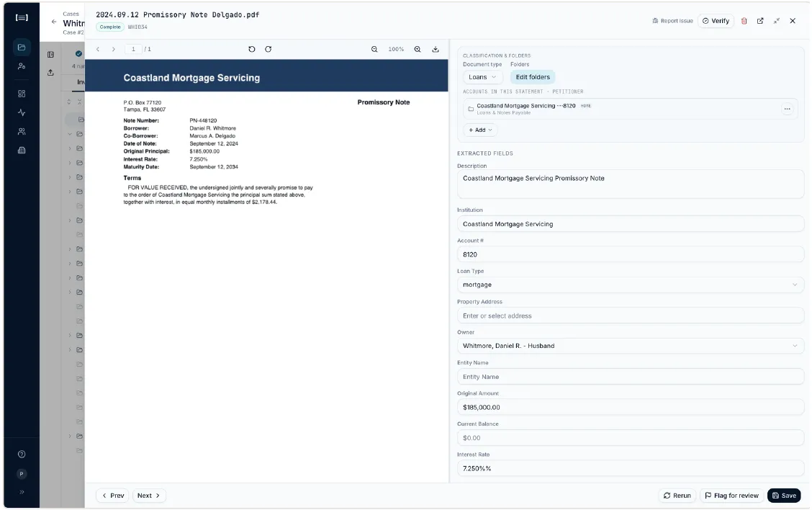Click note number PN-448120 in PDF
The height and width of the screenshot is (510, 812).
[x=203, y=121]
